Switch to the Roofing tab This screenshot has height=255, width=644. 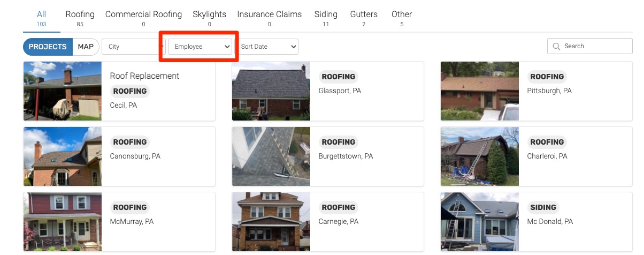80,14
